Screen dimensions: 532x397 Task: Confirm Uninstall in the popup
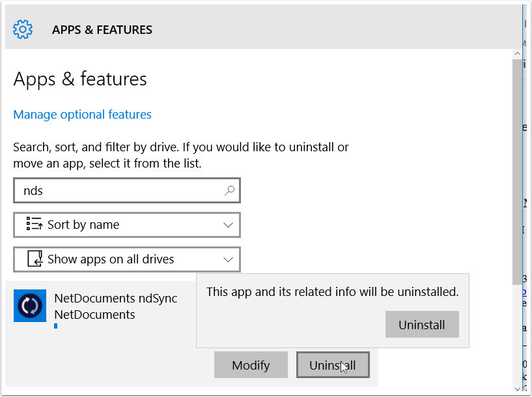point(422,324)
